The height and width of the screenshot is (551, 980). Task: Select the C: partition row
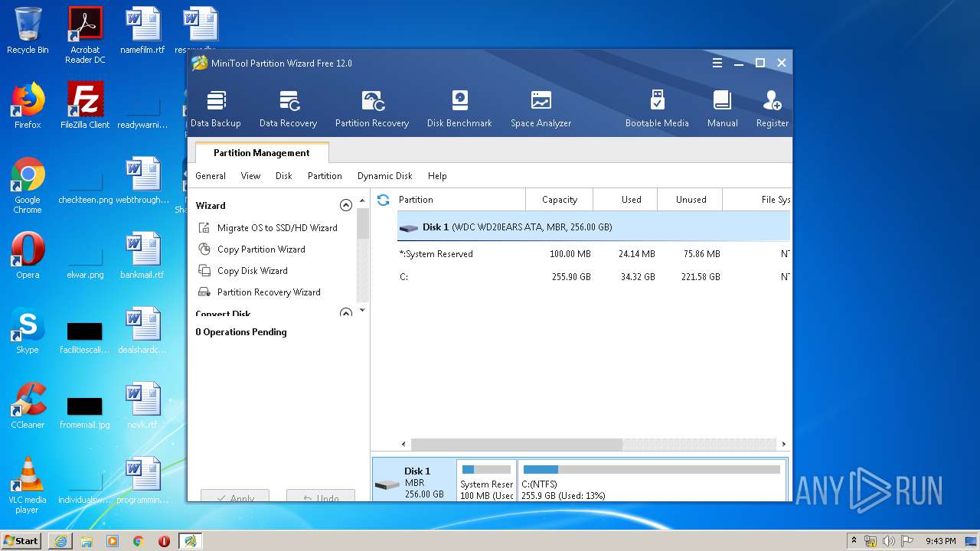coord(593,277)
